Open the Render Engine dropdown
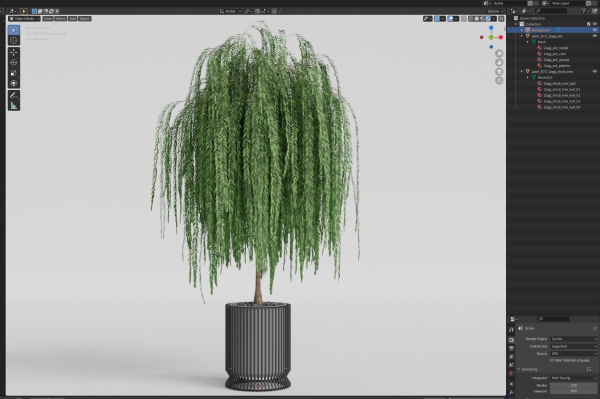Viewport: 600px width, 399px height. coord(574,339)
